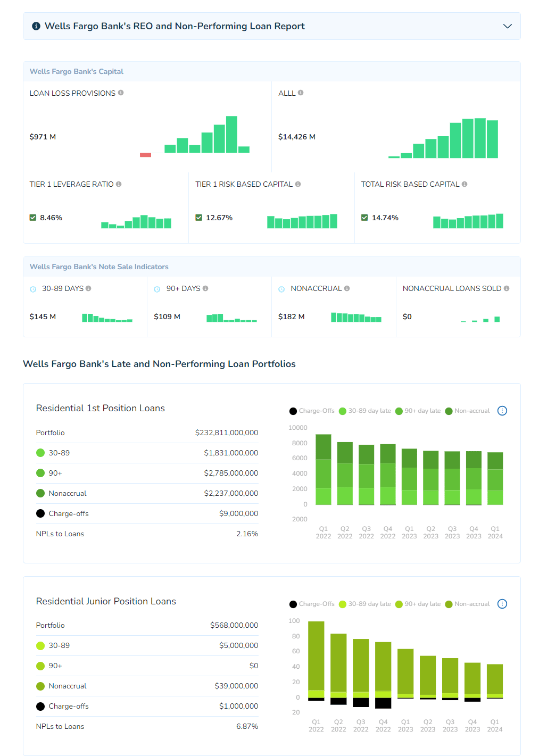This screenshot has height=756, width=539.
Task: Toggle Non-accrual series in 1st Position chart
Action: 468,411
